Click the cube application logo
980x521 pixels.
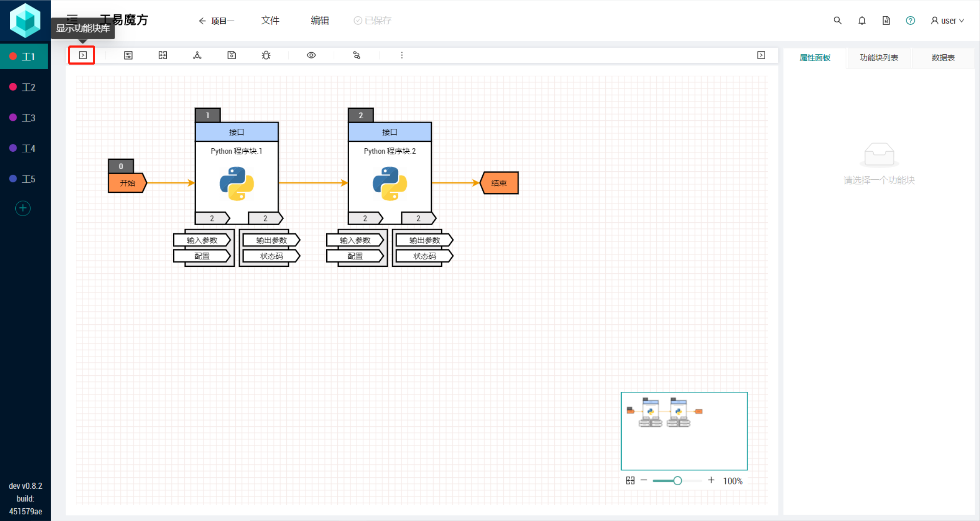tap(25, 20)
